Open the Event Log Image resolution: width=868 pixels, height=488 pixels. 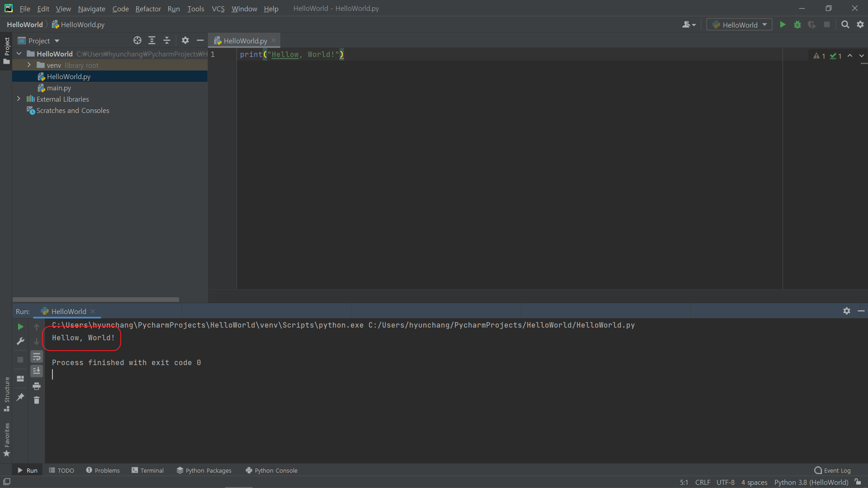click(832, 470)
